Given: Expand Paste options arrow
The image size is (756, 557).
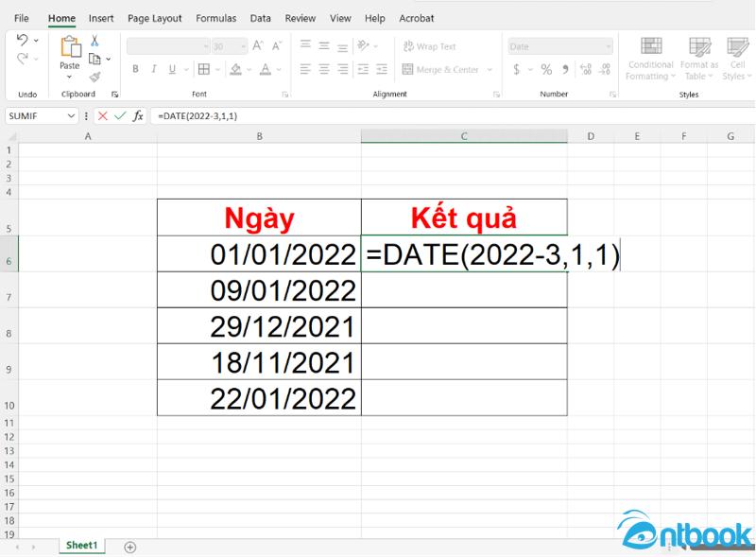Looking at the screenshot, I should coord(69,77).
